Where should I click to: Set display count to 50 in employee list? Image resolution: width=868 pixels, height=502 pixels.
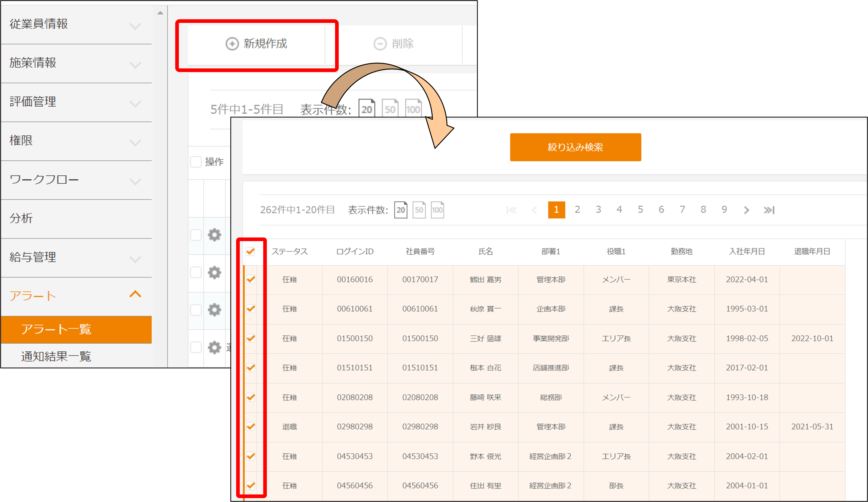[x=419, y=210]
